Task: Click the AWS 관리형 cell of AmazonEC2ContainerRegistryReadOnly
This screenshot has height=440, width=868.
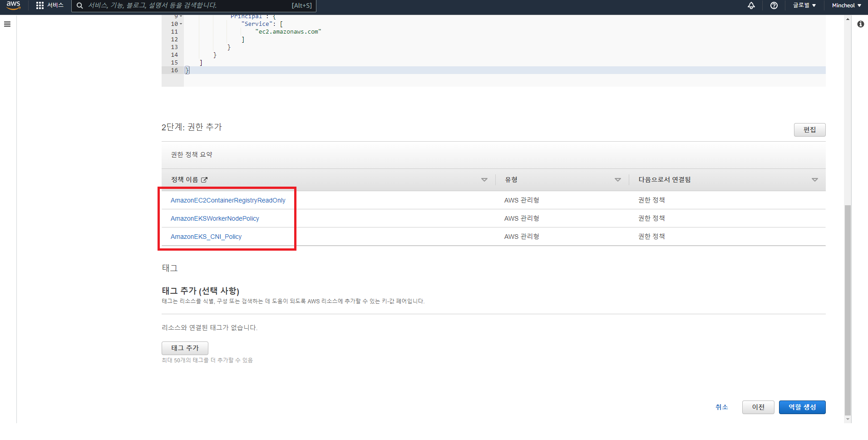Action: (x=522, y=200)
